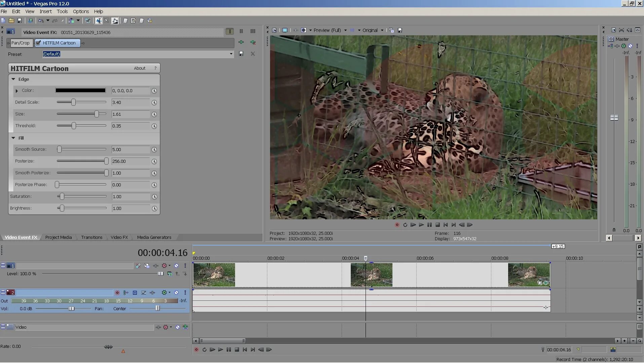The height and width of the screenshot is (363, 644).
Task: Expand the Color parameter triangle
Action: click(17, 91)
